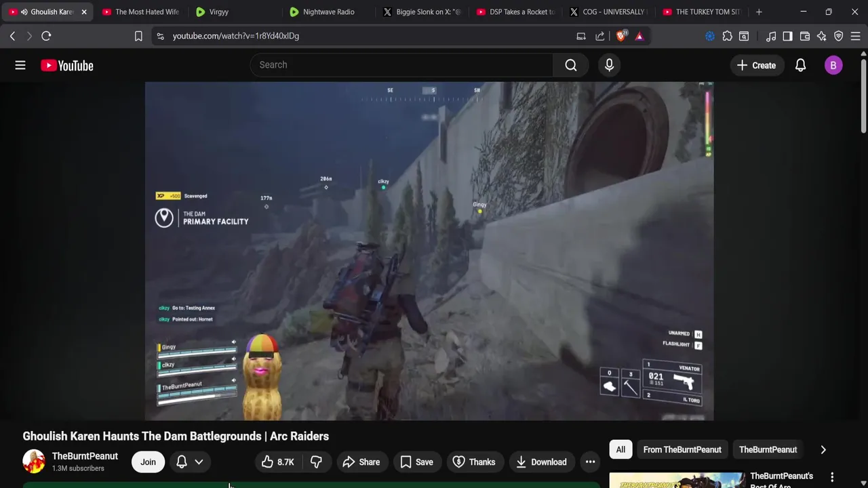Open the recommended video thumbnail in sidebar

click(x=677, y=481)
